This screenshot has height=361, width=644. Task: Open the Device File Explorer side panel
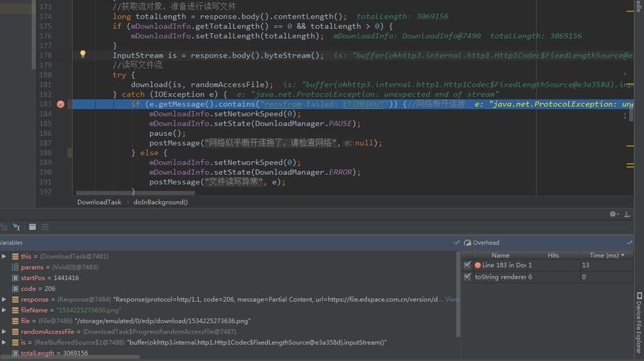(639, 323)
